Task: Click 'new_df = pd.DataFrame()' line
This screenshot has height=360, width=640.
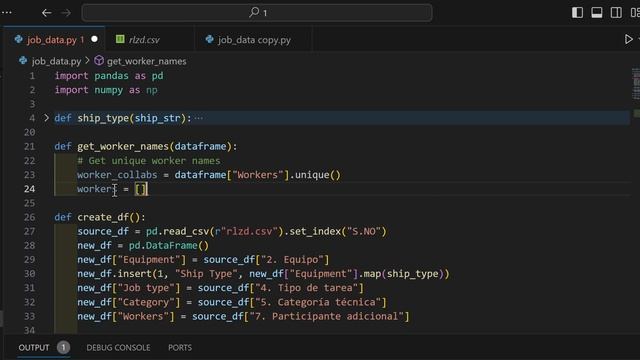Action: tap(143, 245)
